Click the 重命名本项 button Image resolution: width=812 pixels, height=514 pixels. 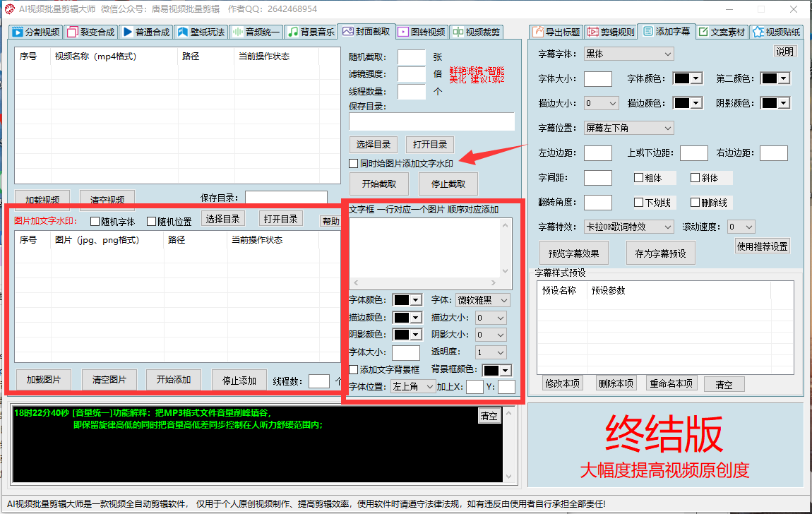(x=671, y=383)
